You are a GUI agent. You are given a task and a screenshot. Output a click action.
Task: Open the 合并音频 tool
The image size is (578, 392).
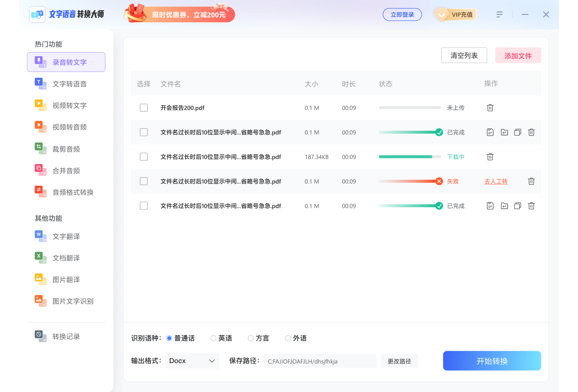(66, 171)
